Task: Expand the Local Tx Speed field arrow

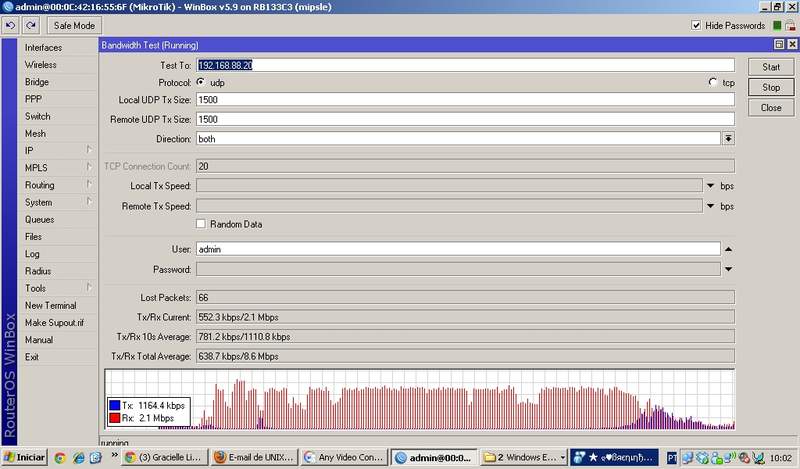Action: pyautogui.click(x=711, y=186)
